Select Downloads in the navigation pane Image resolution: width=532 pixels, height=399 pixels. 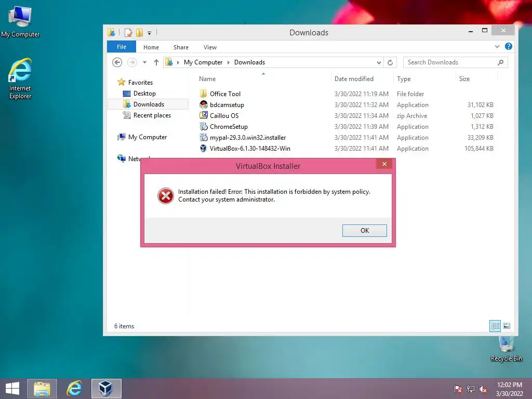tap(149, 104)
